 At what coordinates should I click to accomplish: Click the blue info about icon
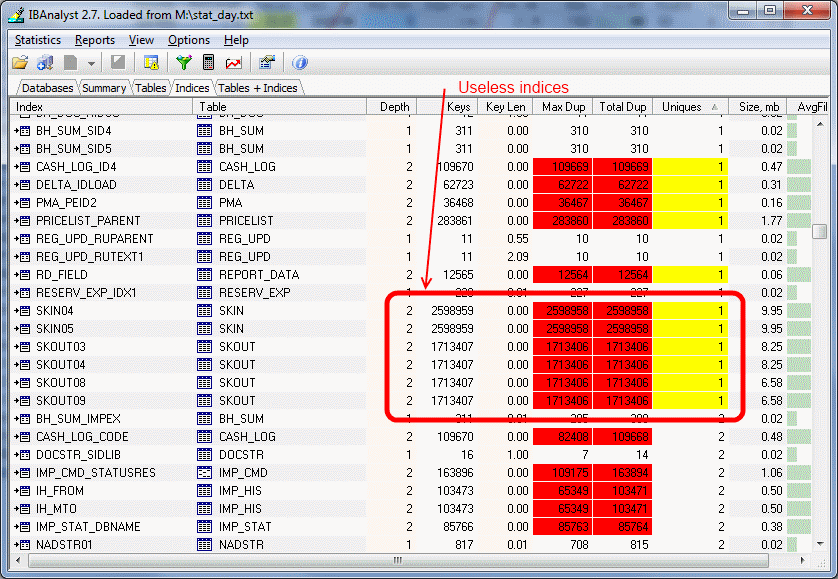[x=300, y=63]
